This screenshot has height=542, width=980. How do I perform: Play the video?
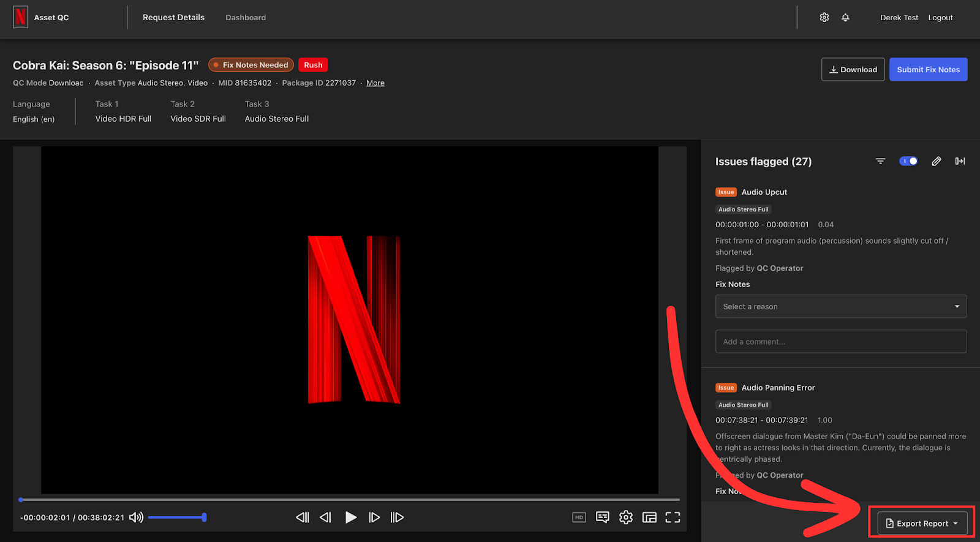click(350, 518)
